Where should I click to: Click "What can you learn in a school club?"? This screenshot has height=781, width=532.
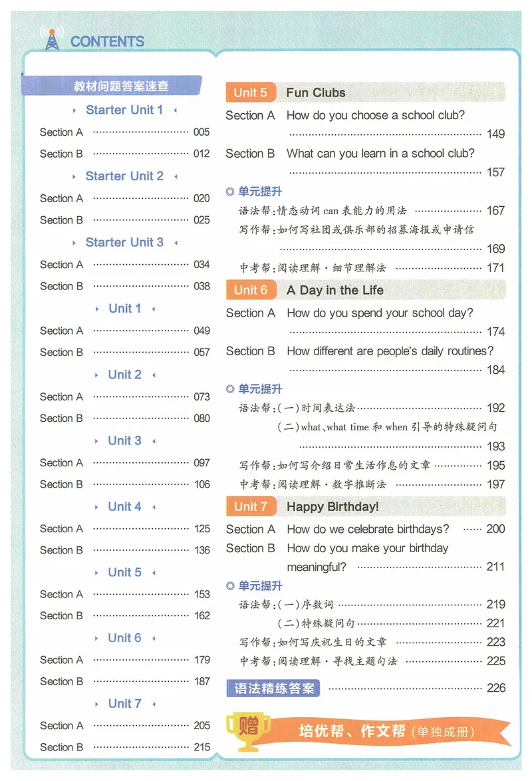click(x=380, y=154)
